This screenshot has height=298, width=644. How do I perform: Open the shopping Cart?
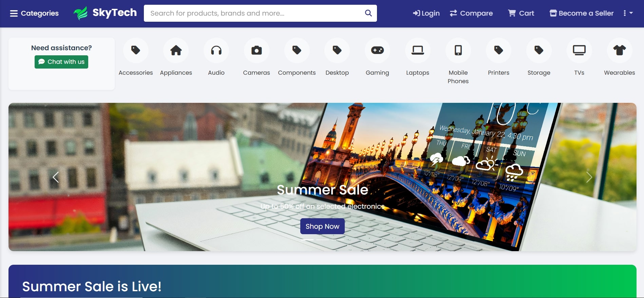click(x=521, y=13)
